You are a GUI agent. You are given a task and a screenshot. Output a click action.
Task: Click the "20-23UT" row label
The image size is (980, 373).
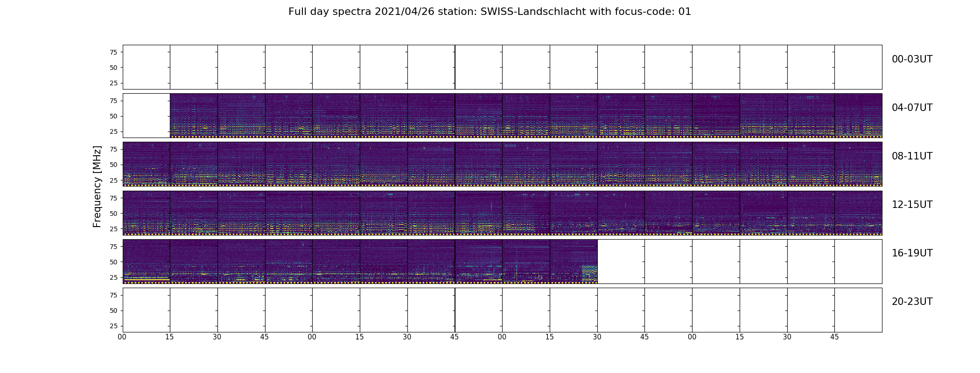(x=912, y=302)
